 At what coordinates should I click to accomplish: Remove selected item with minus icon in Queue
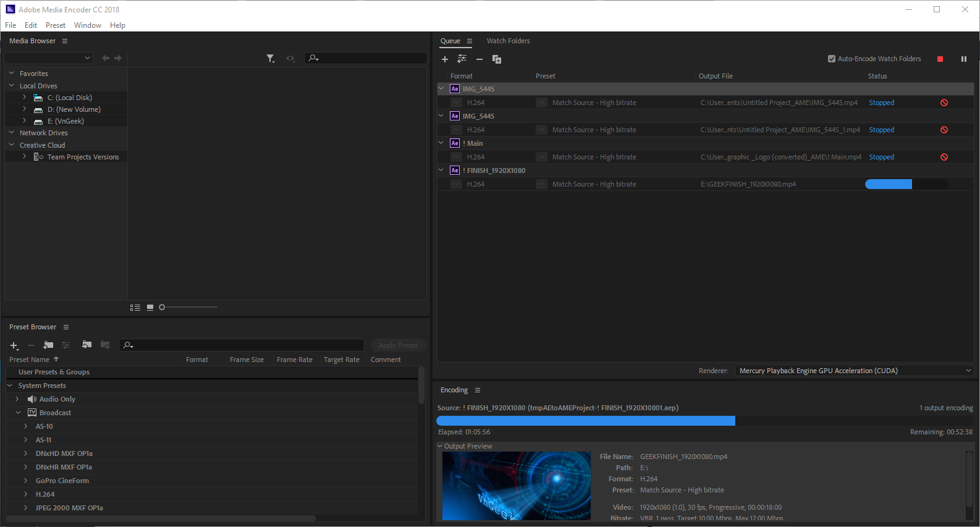click(x=479, y=59)
